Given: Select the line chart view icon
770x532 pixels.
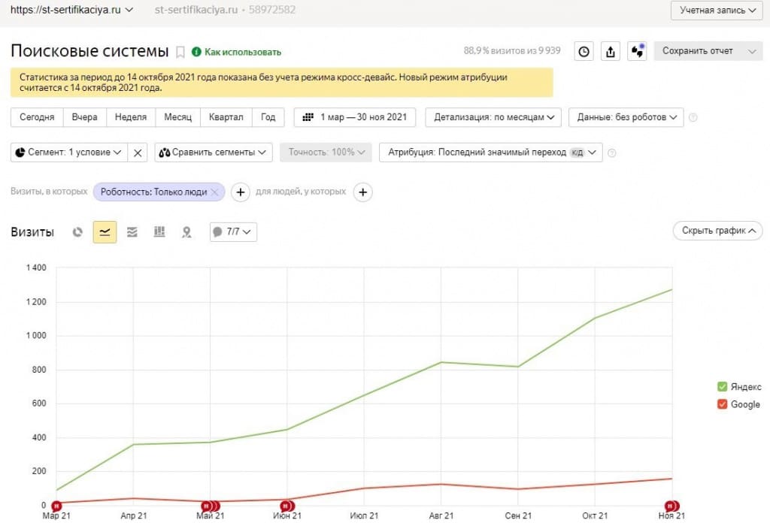Looking at the screenshot, I should [105, 232].
